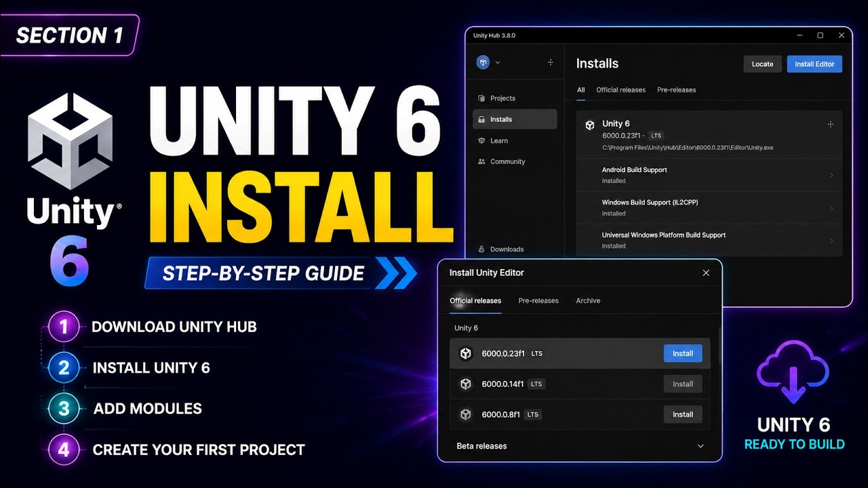Click the Locate button

point(763,64)
